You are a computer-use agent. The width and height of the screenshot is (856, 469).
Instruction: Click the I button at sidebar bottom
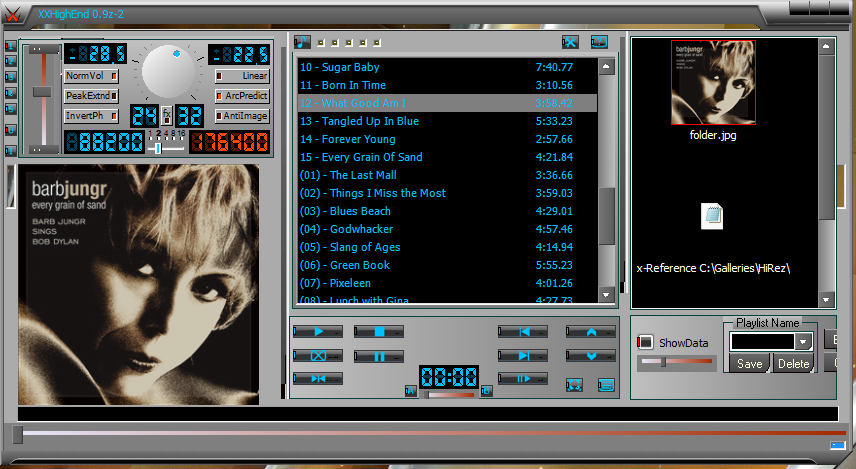pos(10,150)
